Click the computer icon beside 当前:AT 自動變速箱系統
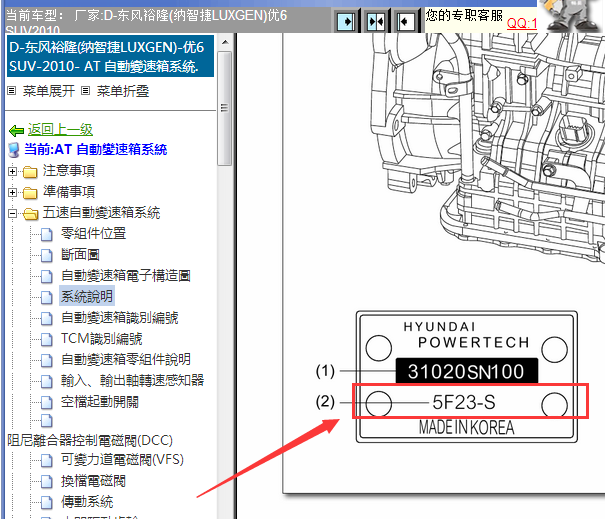The height and width of the screenshot is (519, 605). 14,150
